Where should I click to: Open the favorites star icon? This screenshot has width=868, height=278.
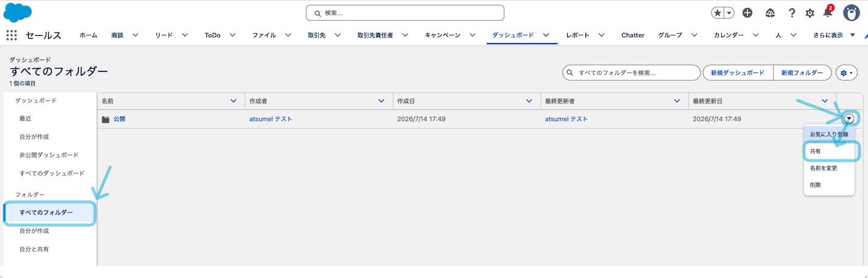[x=718, y=13]
